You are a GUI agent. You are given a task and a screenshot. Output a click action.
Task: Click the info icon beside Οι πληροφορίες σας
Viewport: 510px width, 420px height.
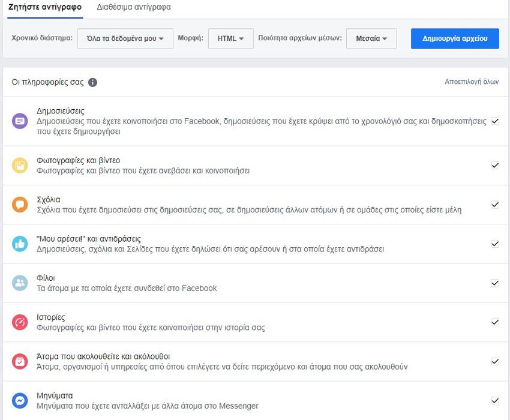(x=92, y=82)
